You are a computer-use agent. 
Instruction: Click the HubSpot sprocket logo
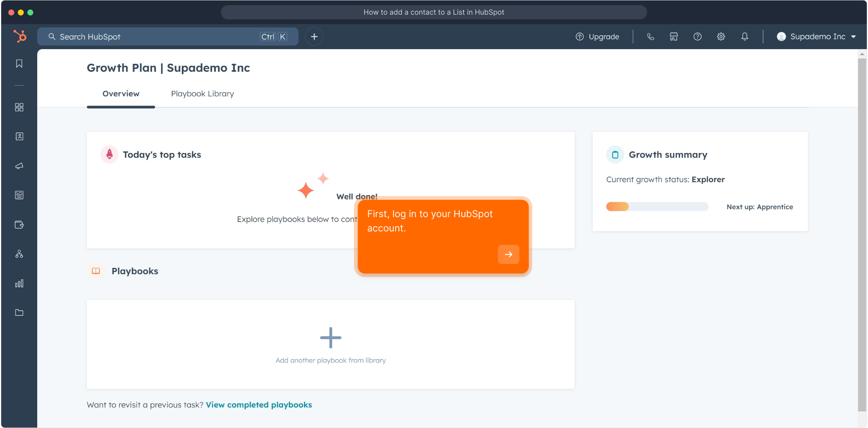(19, 36)
